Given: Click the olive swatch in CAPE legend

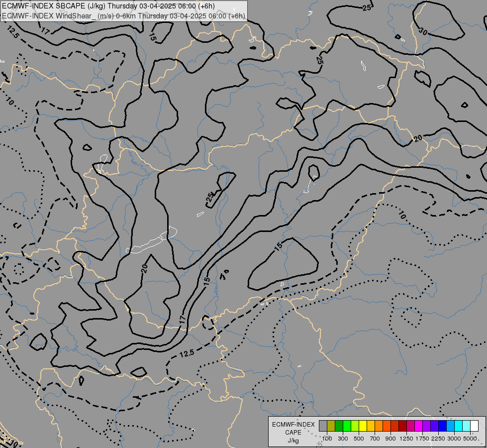Looking at the screenshot, I should [331, 426].
